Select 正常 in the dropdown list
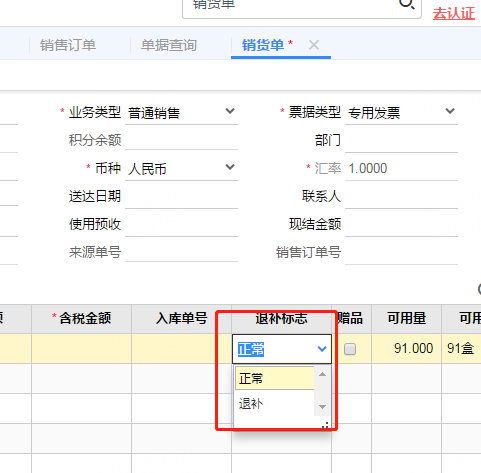481x473 pixels. pos(275,378)
